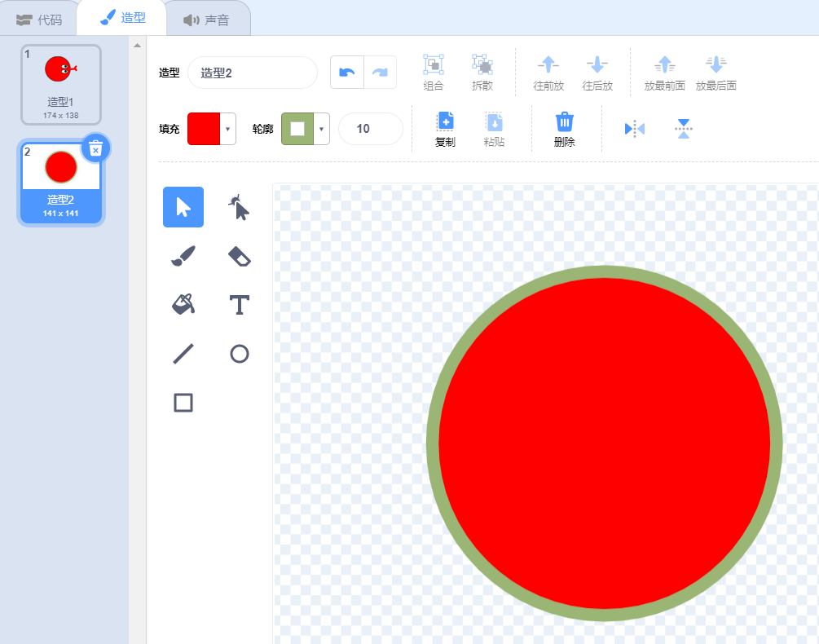This screenshot has height=644, width=819.
Task: Send to back with 放最后面
Action: point(716,72)
